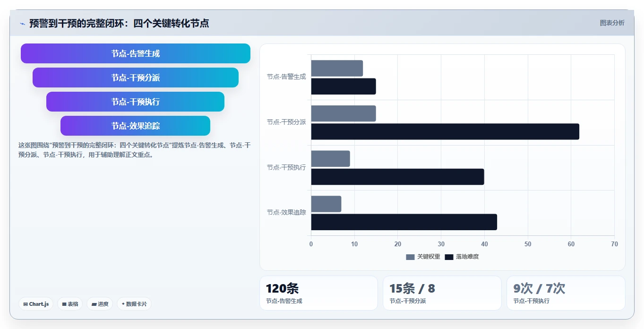Click the 落地难度 bar for 节点-干预分派

[445, 131]
